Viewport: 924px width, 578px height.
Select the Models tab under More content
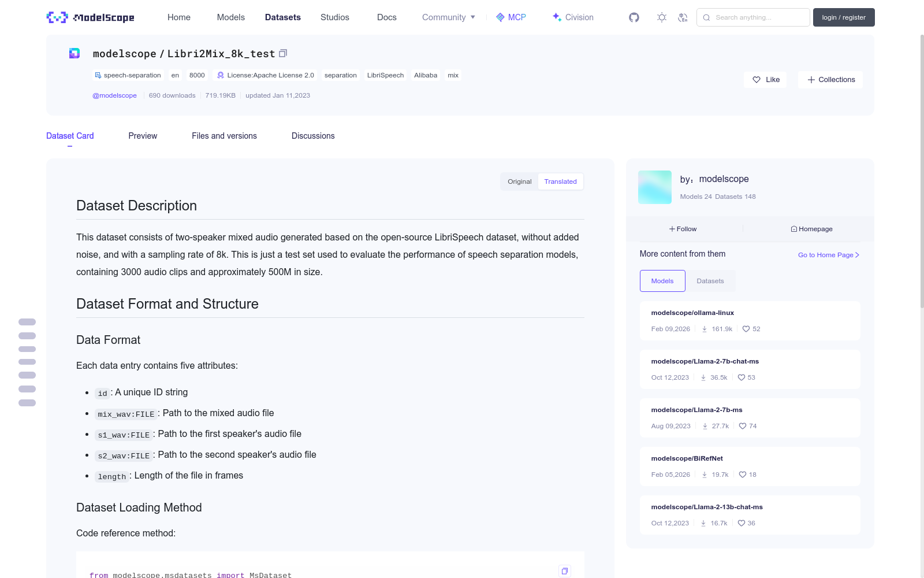[662, 281]
